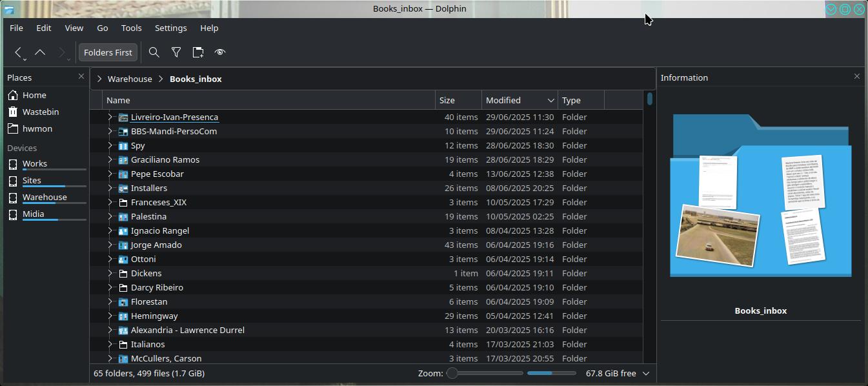The height and width of the screenshot is (386, 868).
Task: Expand the Darcy Ribeiro folder tree
Action: [x=110, y=287]
